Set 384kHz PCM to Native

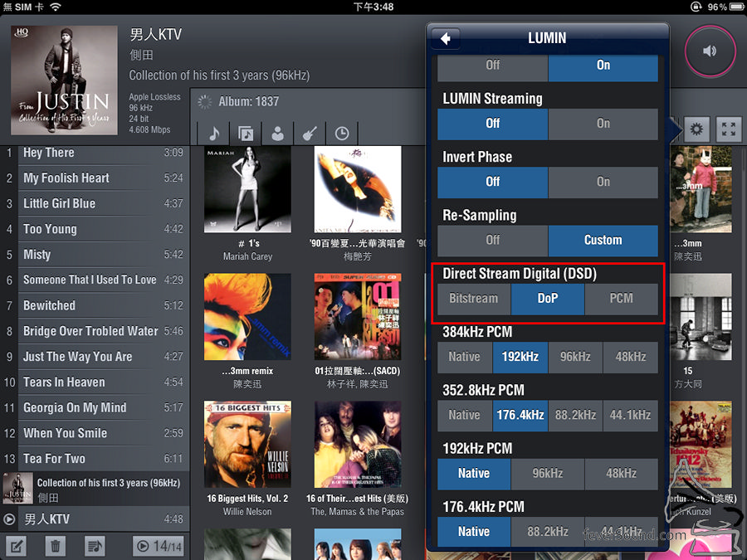(x=465, y=357)
